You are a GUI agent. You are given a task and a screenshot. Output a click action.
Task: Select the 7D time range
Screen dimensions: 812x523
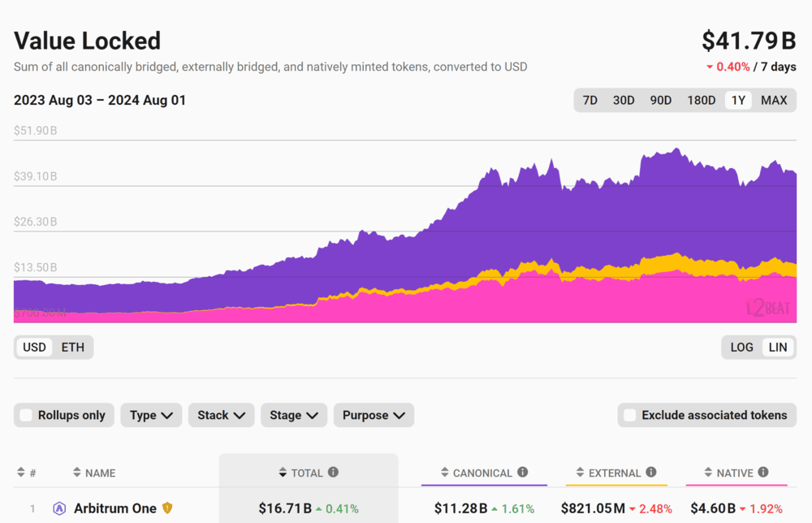(590, 101)
